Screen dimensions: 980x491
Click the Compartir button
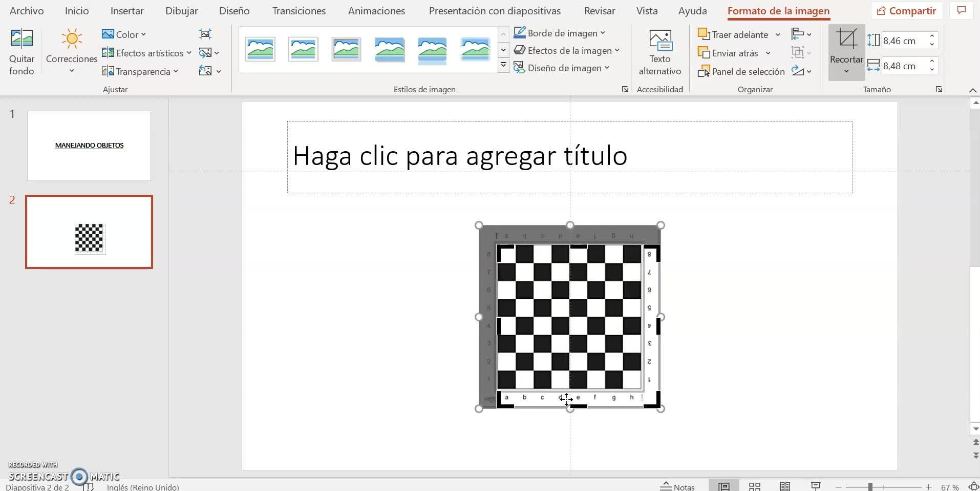tap(906, 11)
